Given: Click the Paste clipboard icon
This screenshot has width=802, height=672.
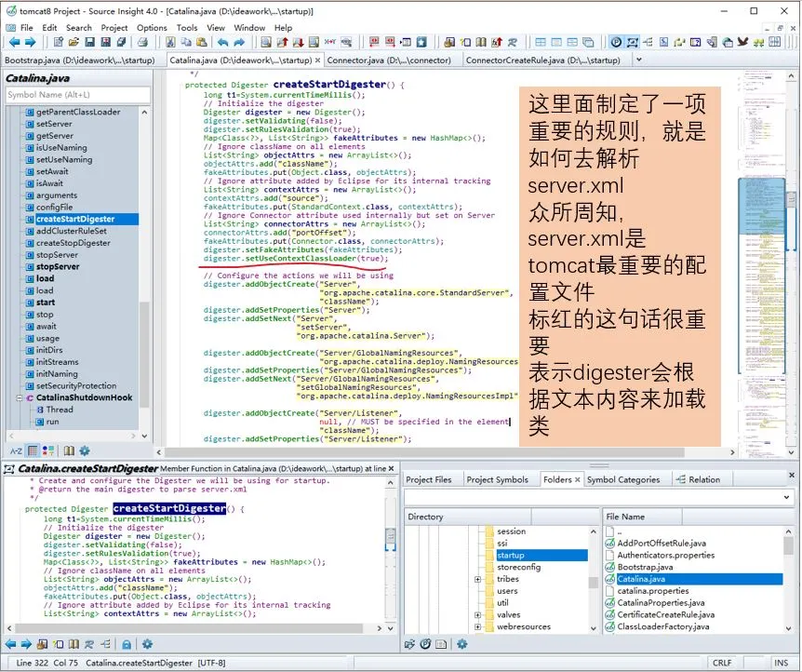Looking at the screenshot, I should pos(202,42).
